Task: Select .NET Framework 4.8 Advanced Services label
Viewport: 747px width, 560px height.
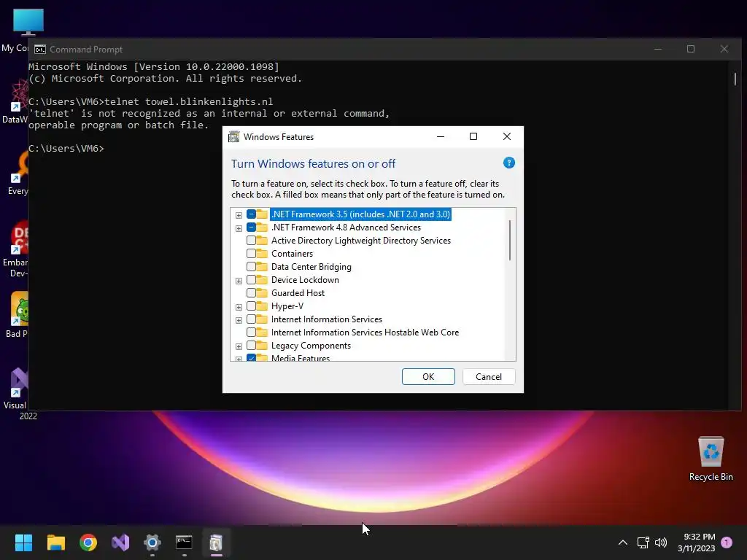Action: pos(346,227)
